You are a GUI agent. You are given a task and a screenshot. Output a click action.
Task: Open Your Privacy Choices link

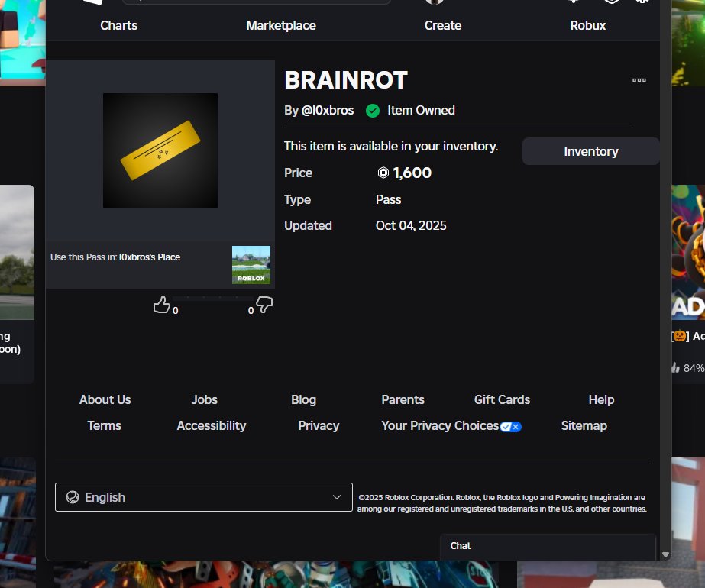[440, 425]
